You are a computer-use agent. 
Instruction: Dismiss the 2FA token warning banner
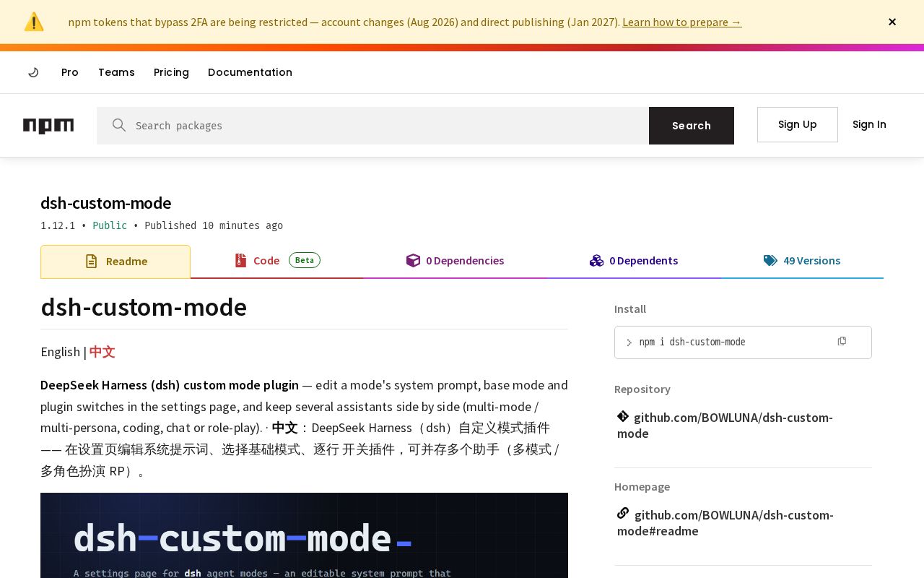coord(892,22)
